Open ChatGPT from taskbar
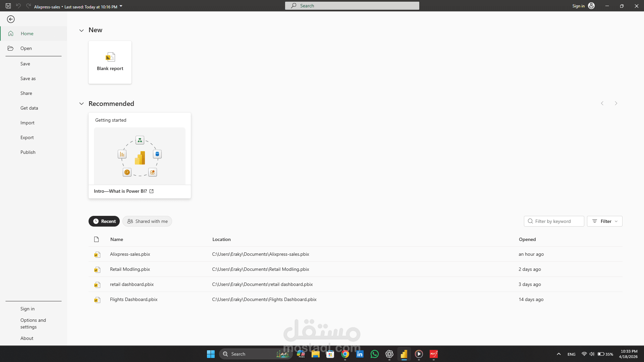 point(389,354)
